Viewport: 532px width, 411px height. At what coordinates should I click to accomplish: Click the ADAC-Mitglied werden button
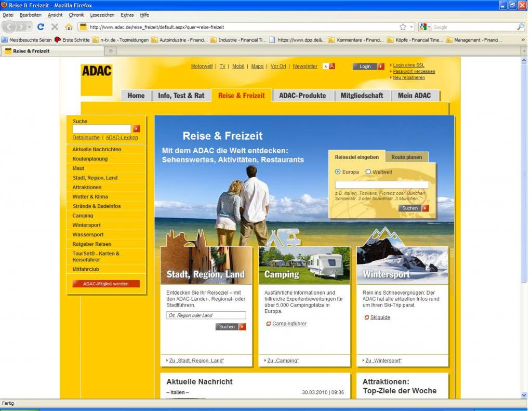click(106, 284)
